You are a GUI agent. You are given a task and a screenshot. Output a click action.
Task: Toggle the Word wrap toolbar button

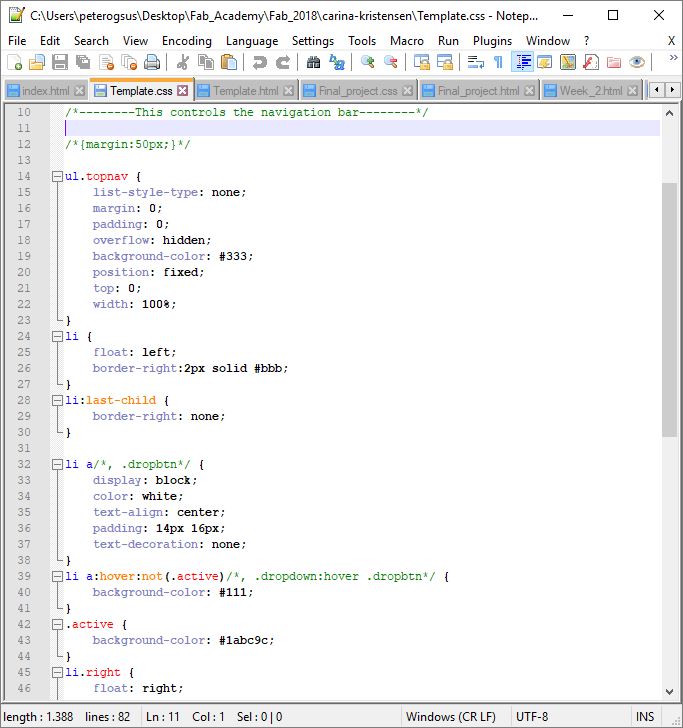pyautogui.click(x=476, y=63)
